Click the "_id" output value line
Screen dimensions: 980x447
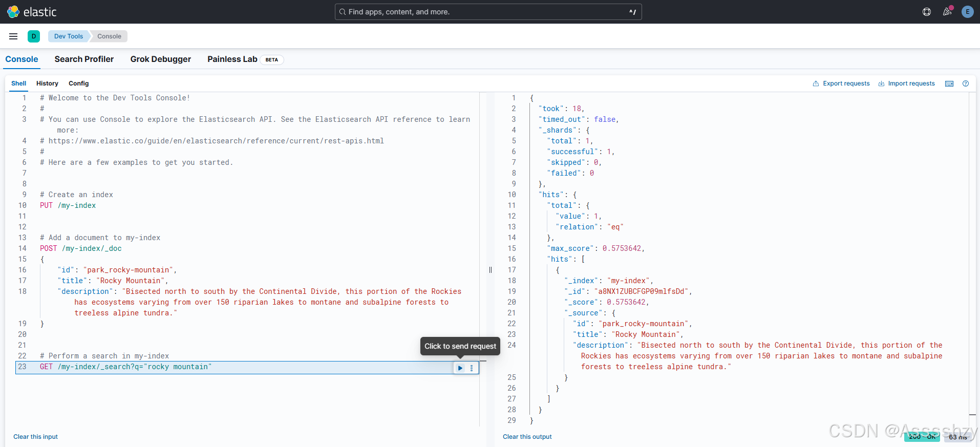[x=628, y=291]
